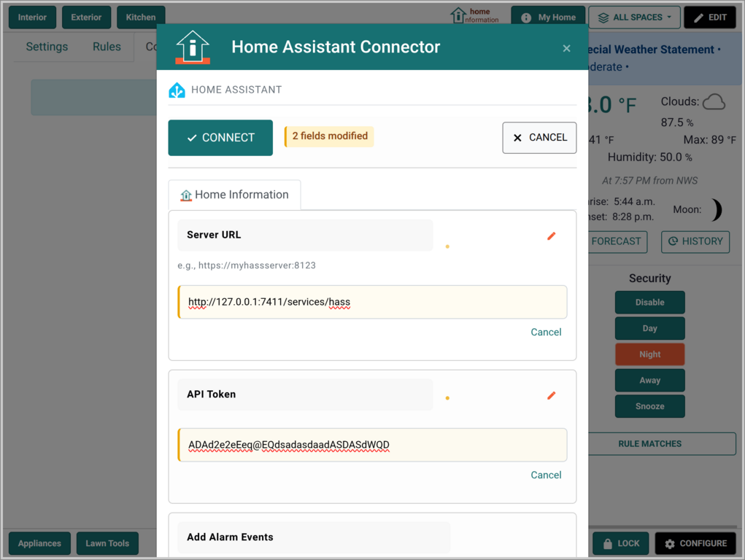Open the Lawn Tools button
The image size is (745, 560).
click(x=107, y=543)
